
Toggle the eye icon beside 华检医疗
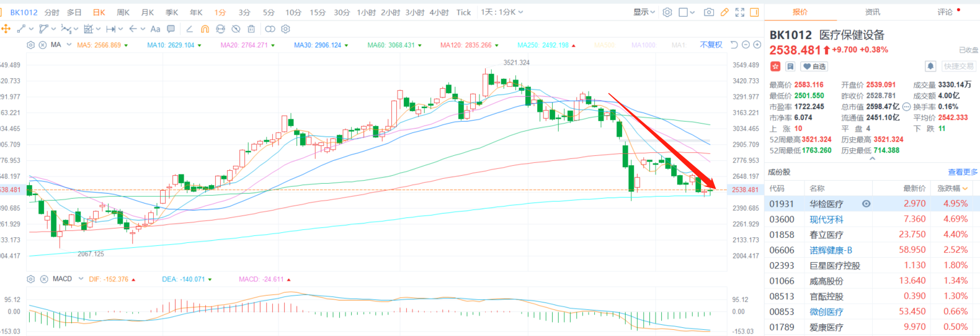(x=866, y=204)
